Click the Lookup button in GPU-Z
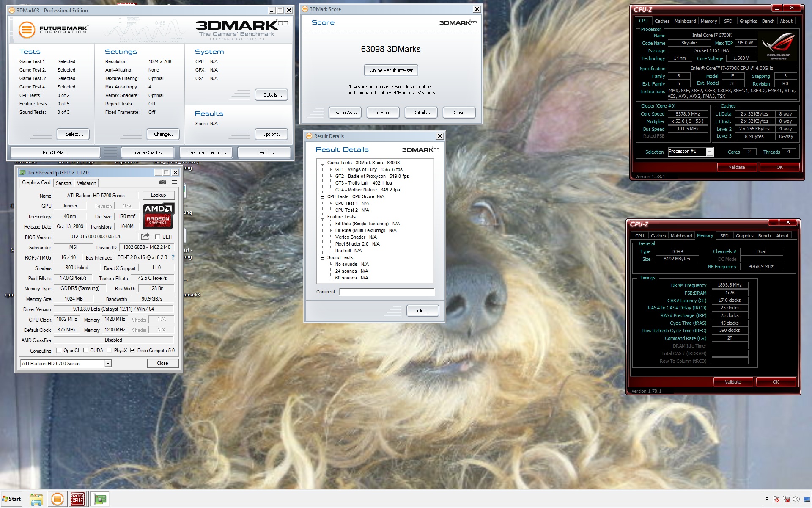Screen dimensions: 812x508 coord(158,195)
